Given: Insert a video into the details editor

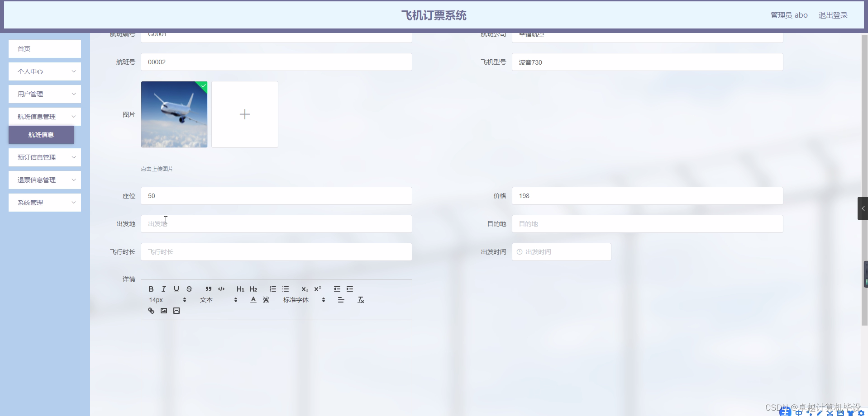Looking at the screenshot, I should (176, 311).
